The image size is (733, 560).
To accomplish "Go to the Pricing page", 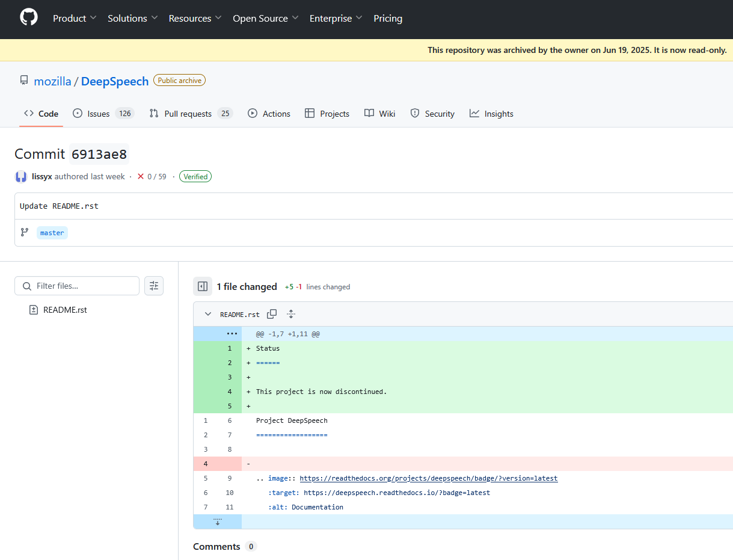I will pos(388,18).
